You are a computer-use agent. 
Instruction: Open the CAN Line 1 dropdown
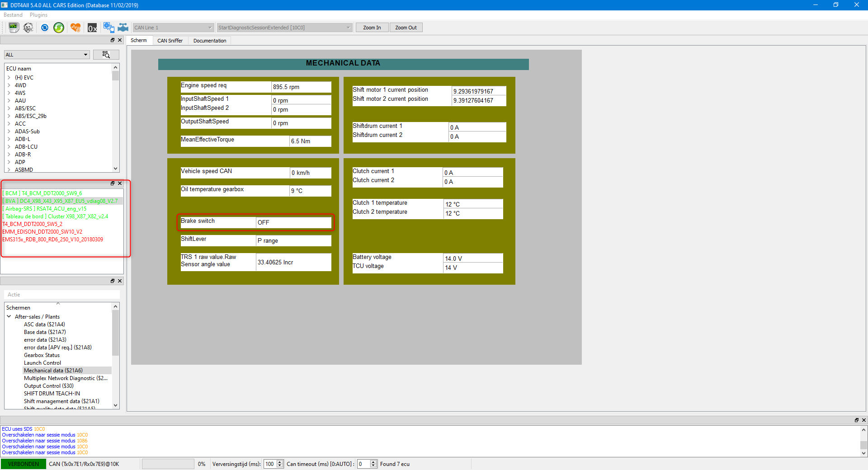(210, 28)
